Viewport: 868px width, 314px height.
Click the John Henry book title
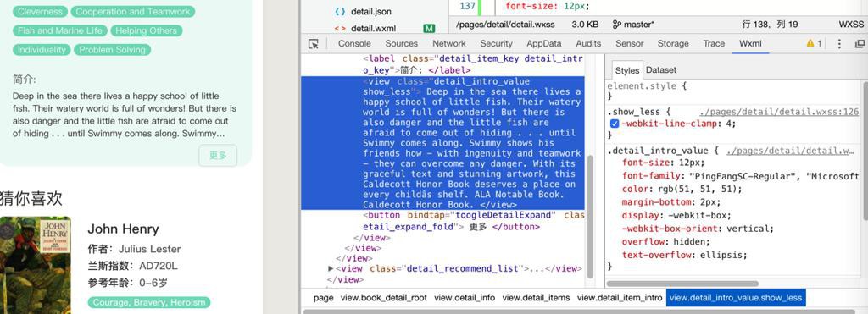coord(123,229)
